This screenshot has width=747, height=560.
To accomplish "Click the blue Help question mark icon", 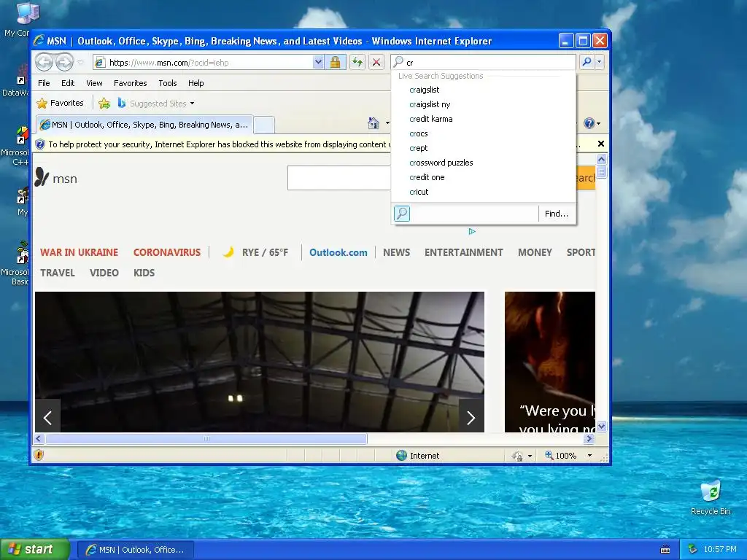I will click(x=589, y=123).
